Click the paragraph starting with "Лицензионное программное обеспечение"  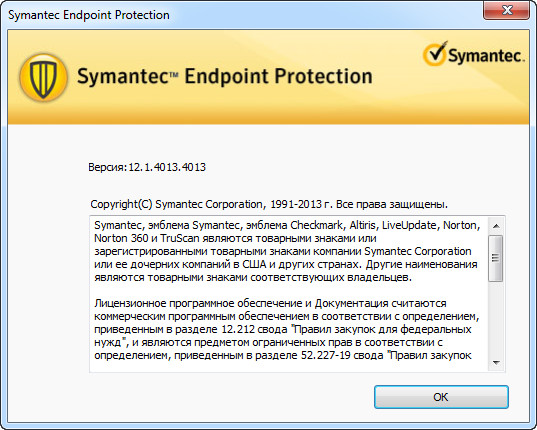[286, 329]
